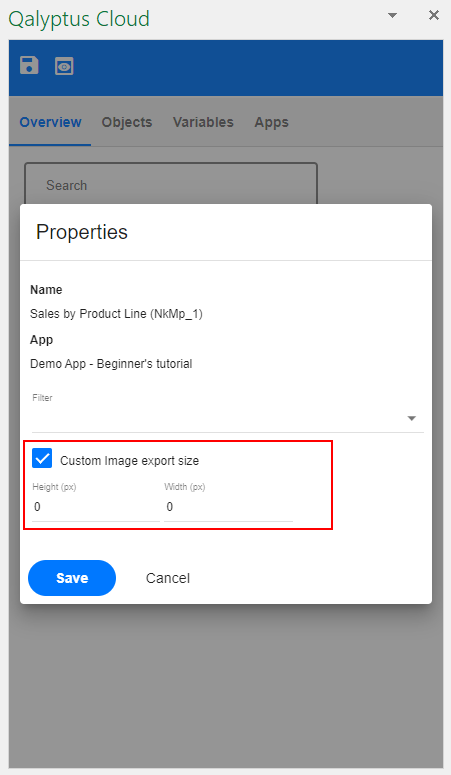
Task: Click the preview eye icon in toolbar
Action: click(x=64, y=66)
